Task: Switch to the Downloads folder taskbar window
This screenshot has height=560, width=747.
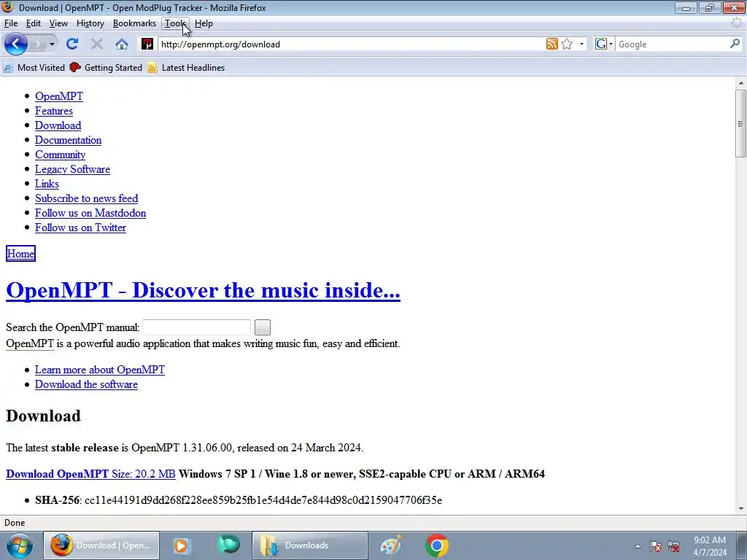Action: (x=309, y=545)
